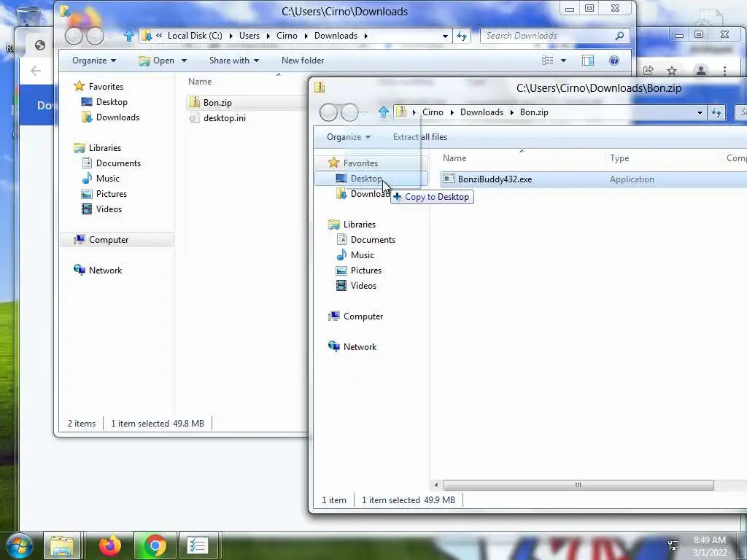Click Downloads breadcrumb in Bon.zip window
747x560 pixels.
(481, 112)
